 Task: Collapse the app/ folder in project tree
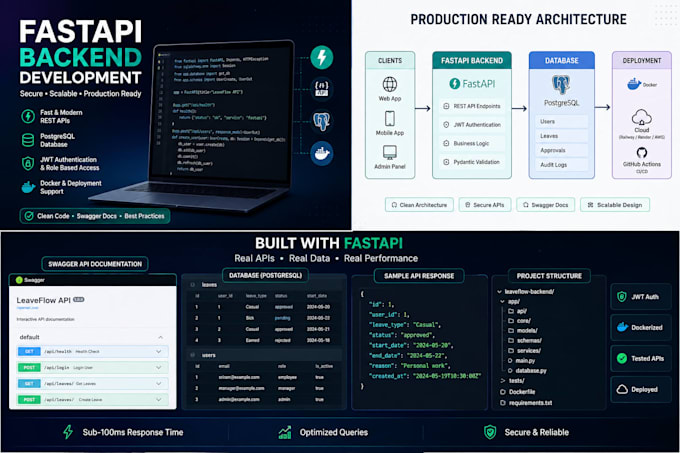click(502, 301)
